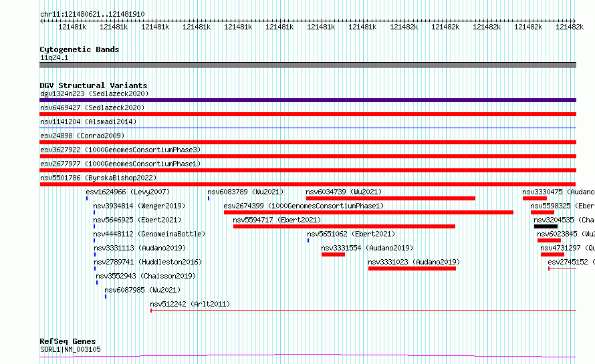The width and height of the screenshot is (595, 364).
Task: Click the dgv1324n223 (Sedlazeck2020) label
Action: pos(94,94)
